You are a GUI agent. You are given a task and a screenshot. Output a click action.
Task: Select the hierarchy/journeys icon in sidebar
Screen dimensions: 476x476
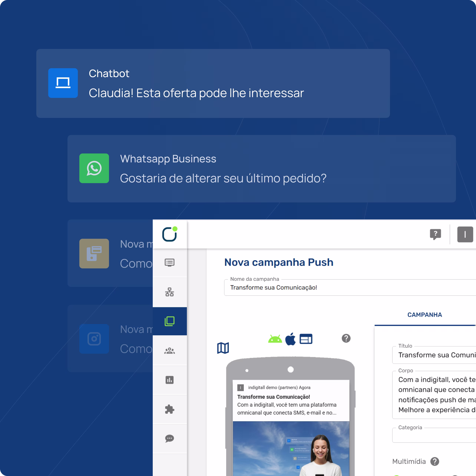point(170,292)
